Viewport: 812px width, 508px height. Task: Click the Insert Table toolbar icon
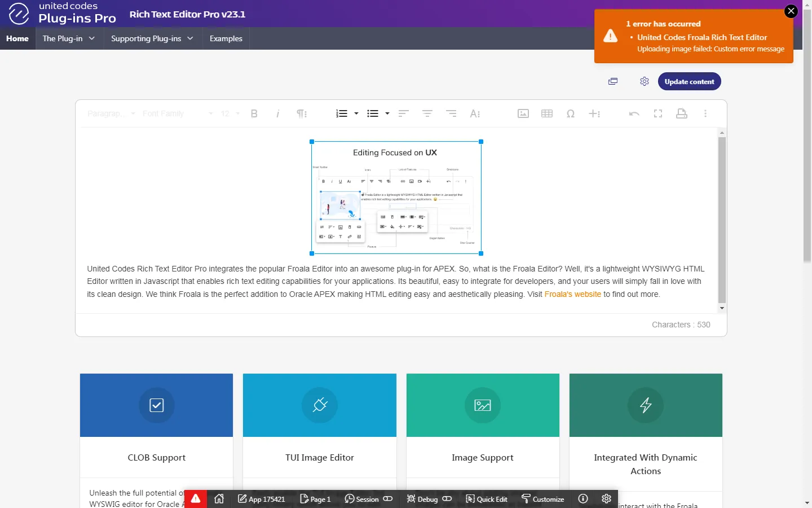tap(546, 113)
